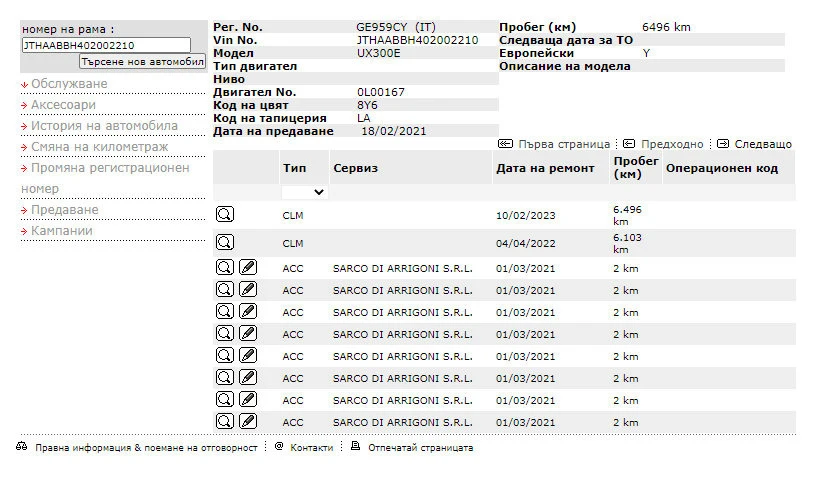Open magnifier details for 10/02/2023 CLM record

coord(225,213)
